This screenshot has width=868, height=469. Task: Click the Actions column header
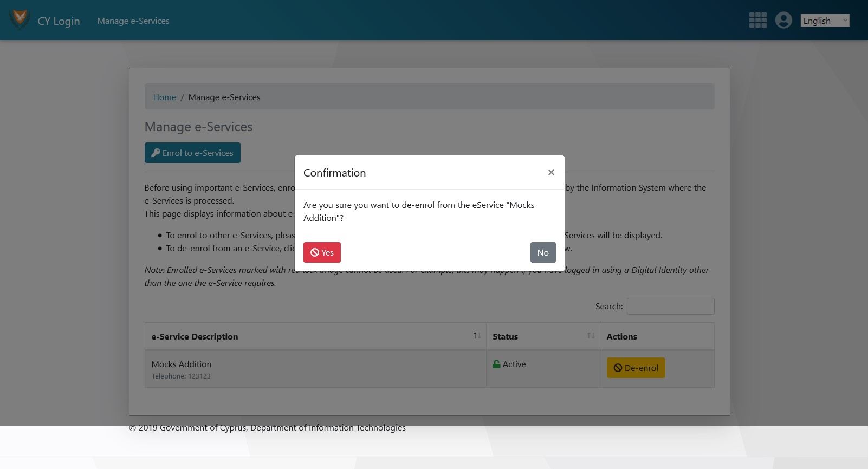tap(621, 336)
